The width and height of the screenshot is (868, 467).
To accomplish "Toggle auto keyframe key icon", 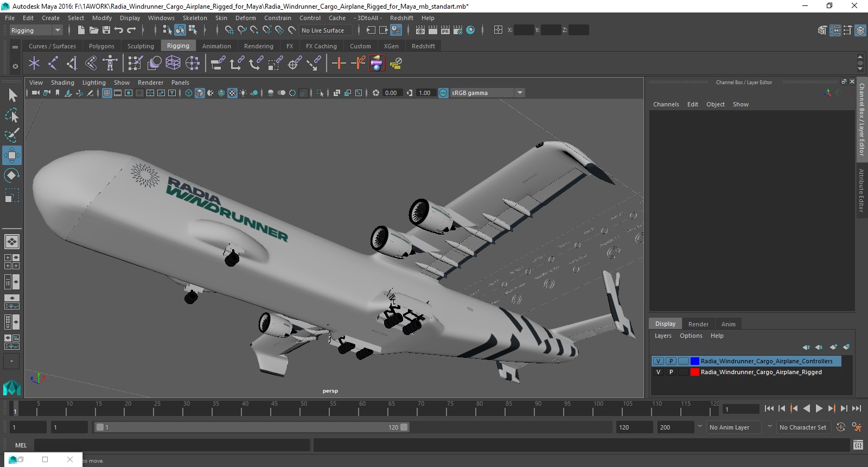I will pos(840,427).
